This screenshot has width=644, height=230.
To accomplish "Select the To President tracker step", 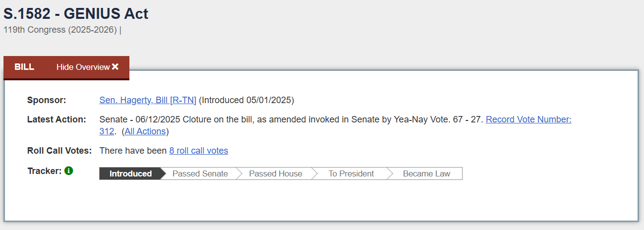I will (351, 173).
